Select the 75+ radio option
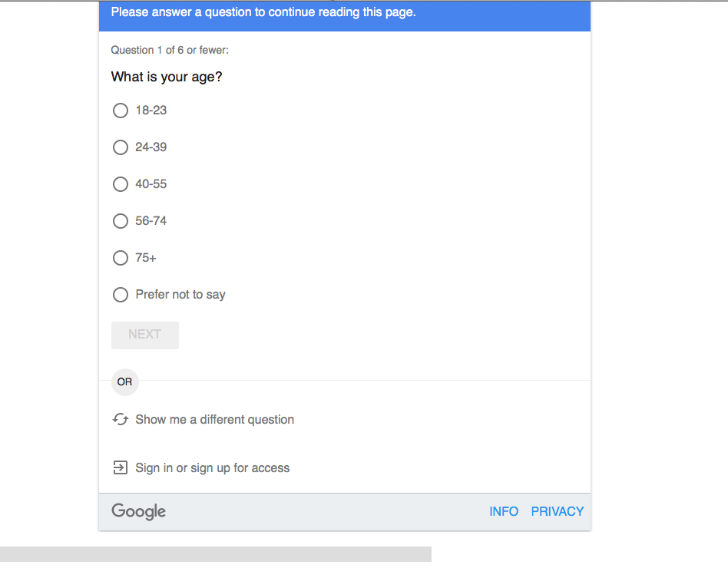728x568 pixels. [121, 258]
